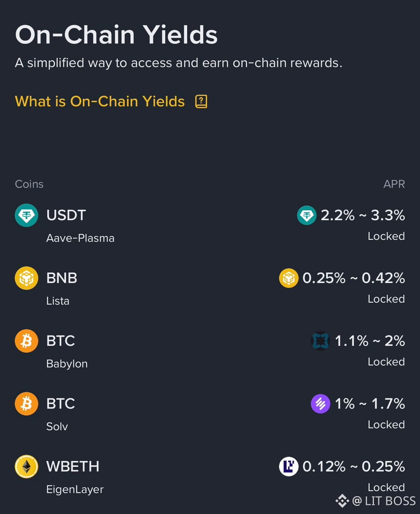The image size is (420, 514).
Task: Click the Binance logo in the watermark
Action: point(342,501)
